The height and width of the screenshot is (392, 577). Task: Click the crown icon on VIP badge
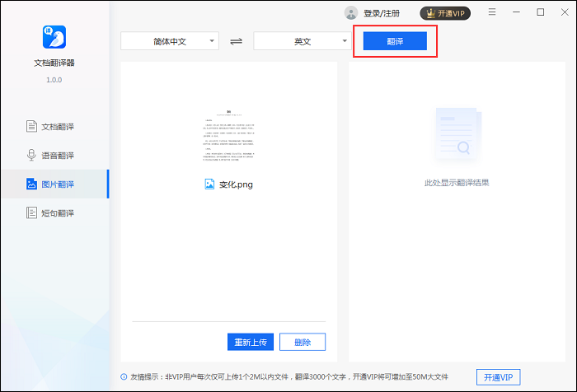point(430,13)
